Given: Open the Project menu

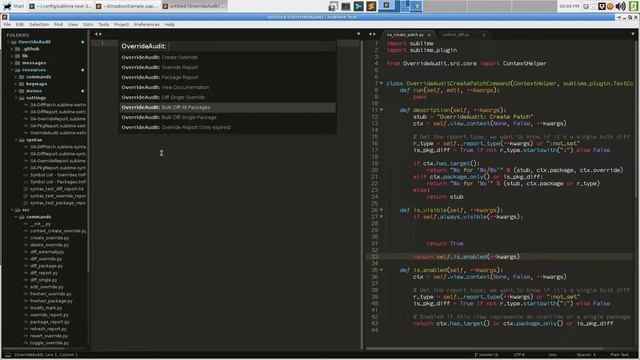Looking at the screenshot, I should [121, 24].
